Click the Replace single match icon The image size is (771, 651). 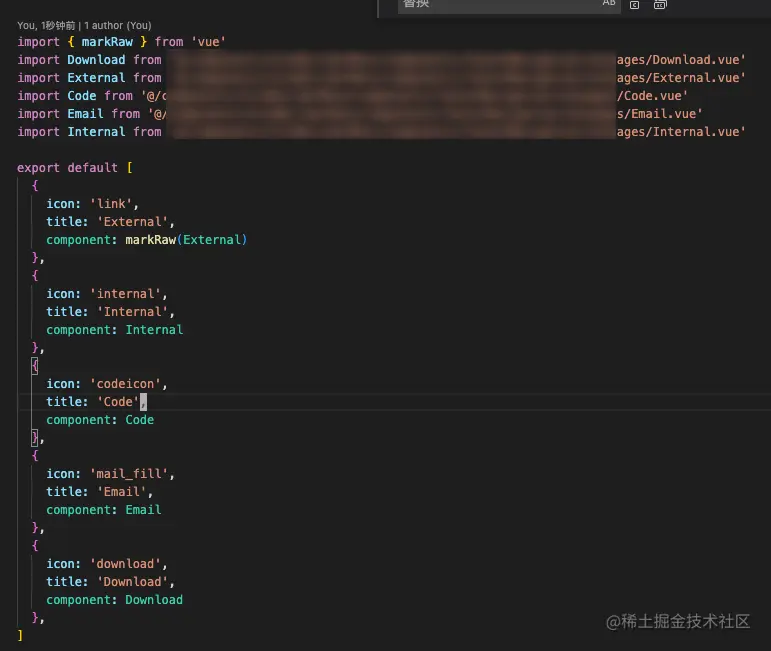pyautogui.click(x=634, y=4)
